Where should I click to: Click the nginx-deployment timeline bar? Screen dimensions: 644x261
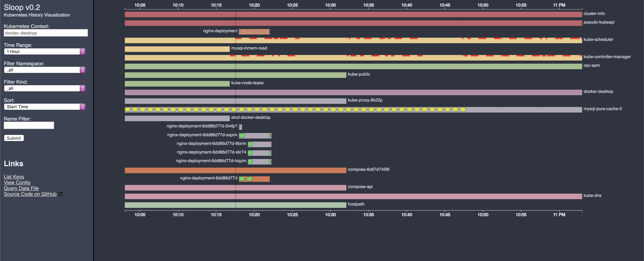click(254, 32)
